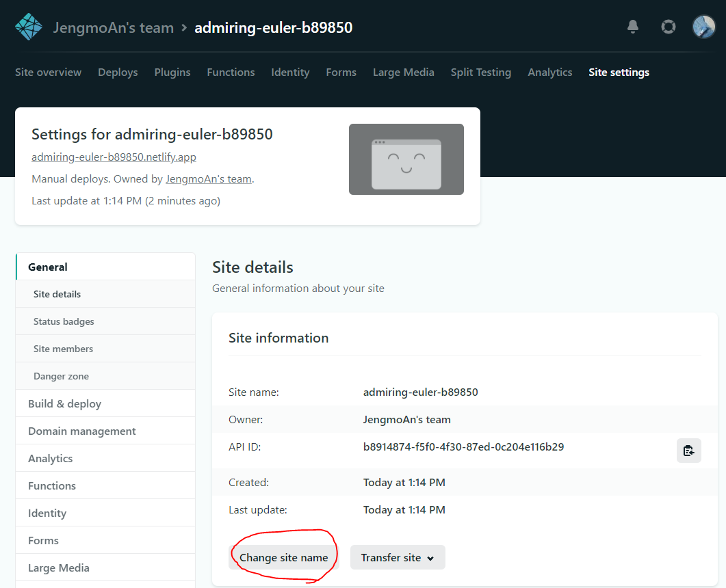
Task: Click the API ID value b8914874-f5f0-4f30-87ed-0c204e116b29
Action: (x=463, y=447)
